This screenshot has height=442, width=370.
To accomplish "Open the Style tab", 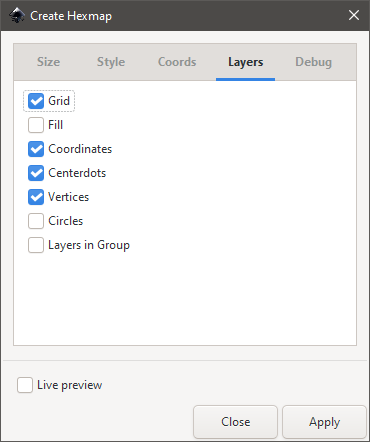I will [111, 62].
